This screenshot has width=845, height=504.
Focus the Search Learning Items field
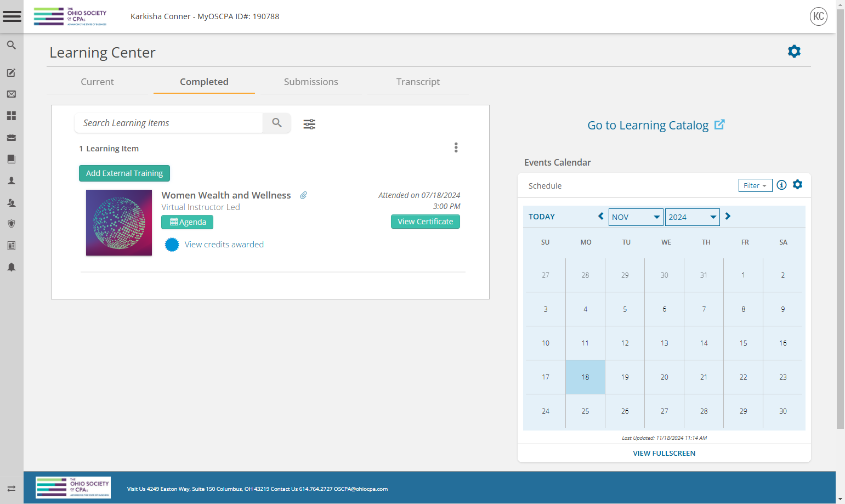(x=169, y=123)
